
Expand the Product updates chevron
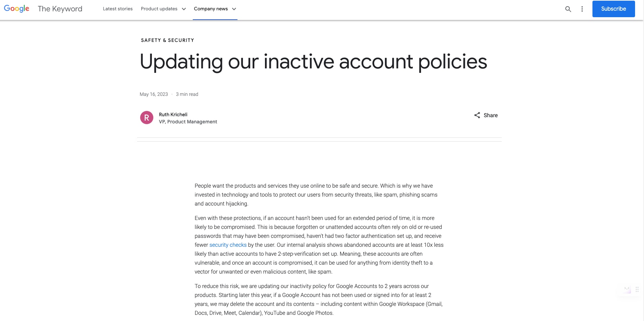click(184, 9)
